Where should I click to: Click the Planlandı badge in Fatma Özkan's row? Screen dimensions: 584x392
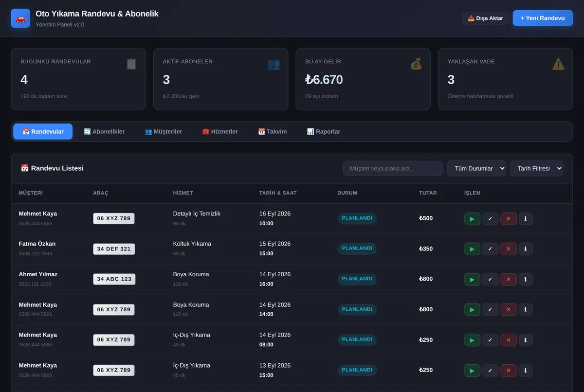[x=357, y=249]
